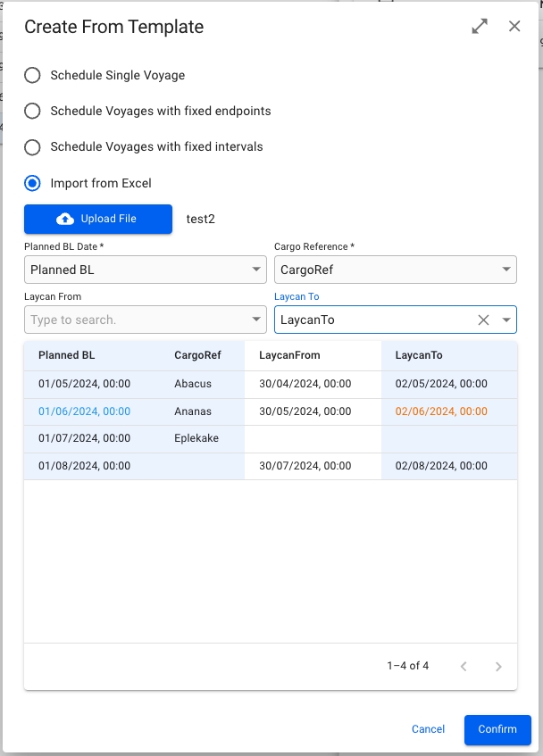
Task: Expand the Laycan To dropdown arrow
Action: point(506,320)
